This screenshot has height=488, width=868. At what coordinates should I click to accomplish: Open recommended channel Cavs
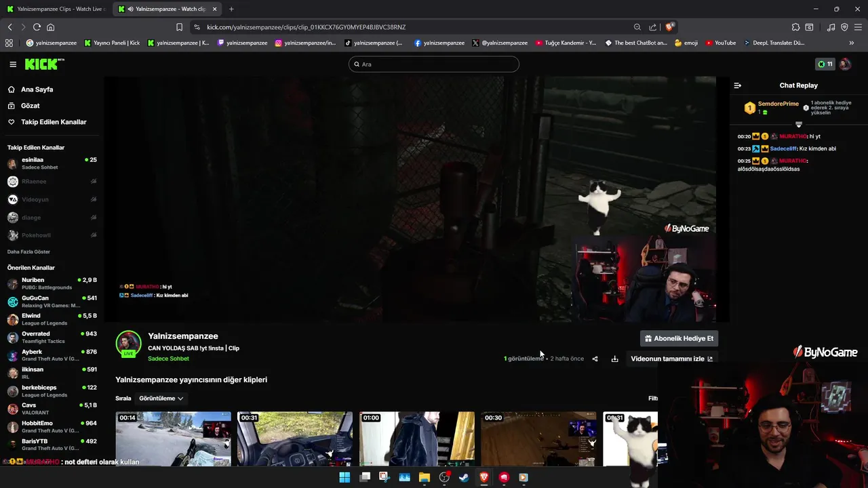[x=52, y=409]
